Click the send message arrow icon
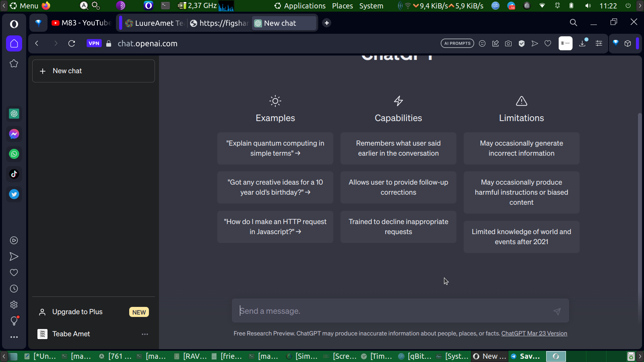Image resolution: width=644 pixels, height=362 pixels. click(557, 311)
